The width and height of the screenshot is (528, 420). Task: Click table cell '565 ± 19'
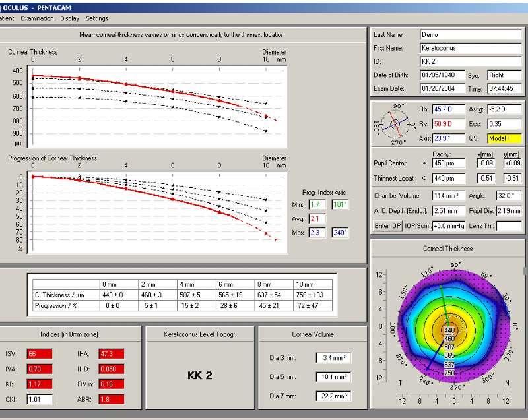[236, 295]
